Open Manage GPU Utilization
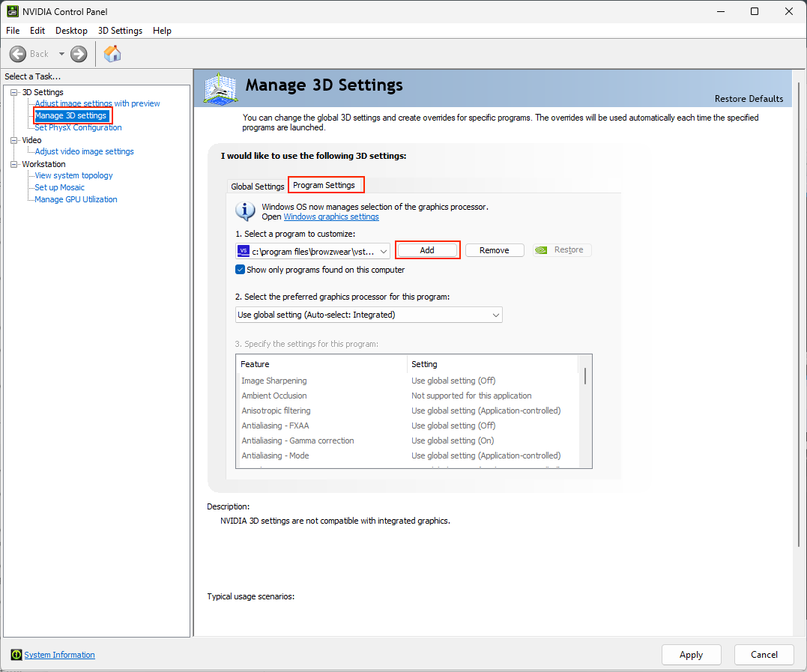 76,199
